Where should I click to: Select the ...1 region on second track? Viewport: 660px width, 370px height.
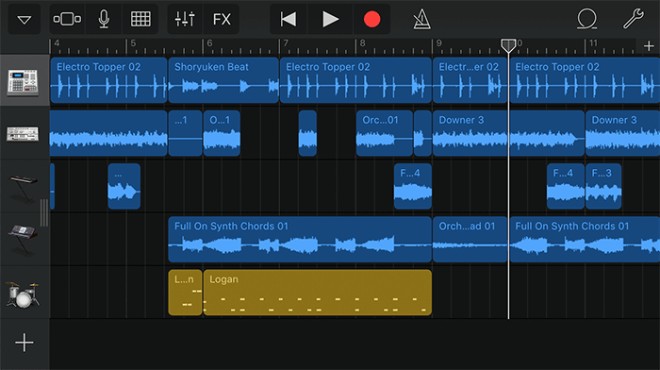point(185,133)
